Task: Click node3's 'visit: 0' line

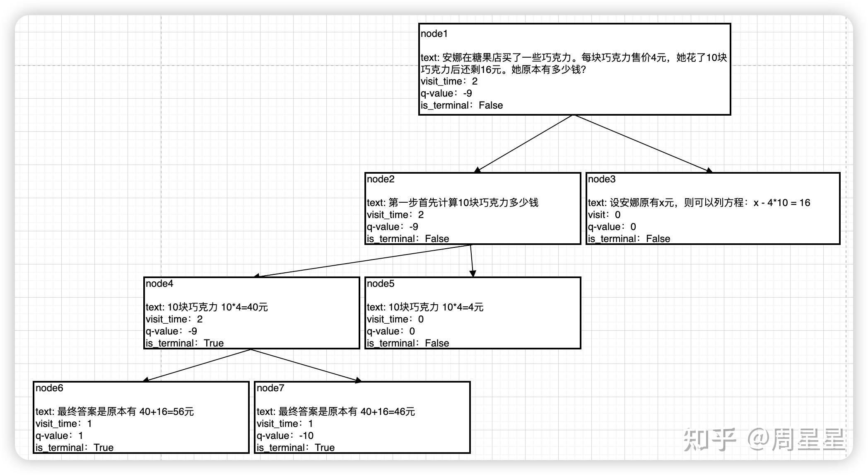Action: (x=604, y=215)
